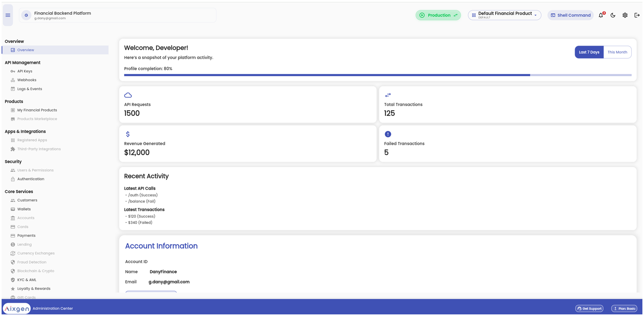Click the logout icon

(x=637, y=15)
